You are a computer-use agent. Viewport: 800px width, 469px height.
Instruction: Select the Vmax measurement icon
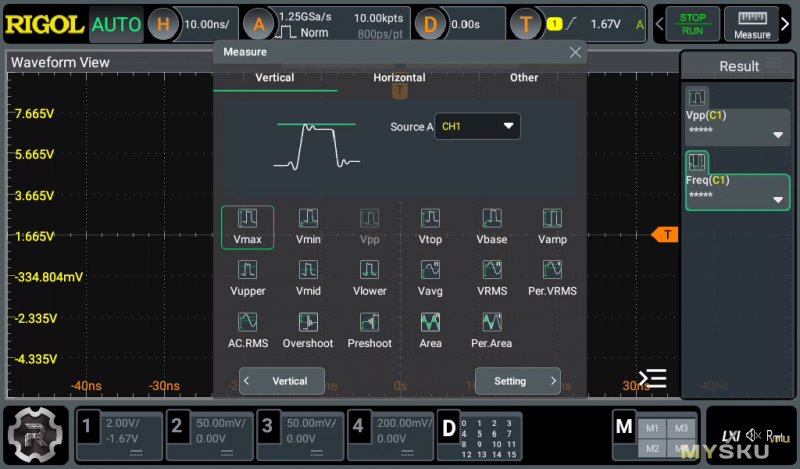tap(247, 219)
